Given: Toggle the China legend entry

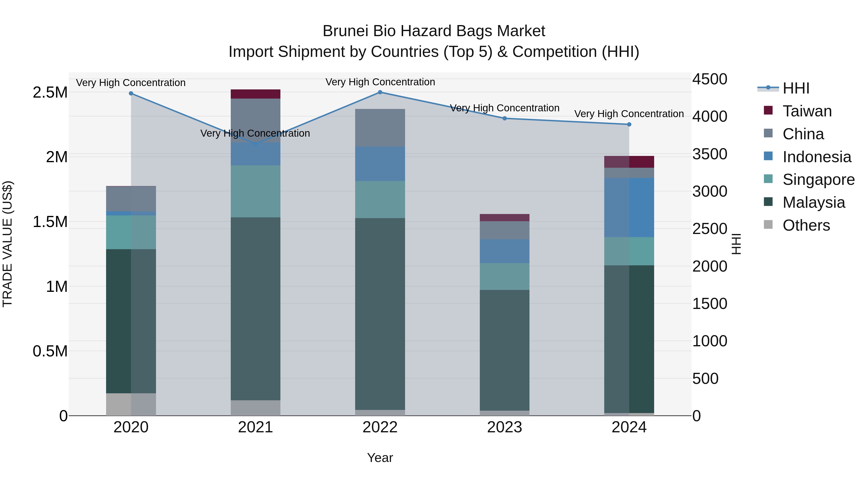Looking at the screenshot, I should [793, 134].
